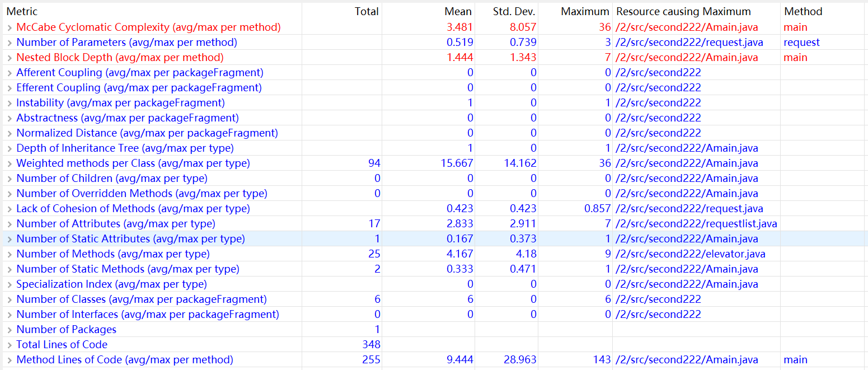The image size is (868, 370).
Task: Expand Number of Methods row
Action: (x=10, y=254)
